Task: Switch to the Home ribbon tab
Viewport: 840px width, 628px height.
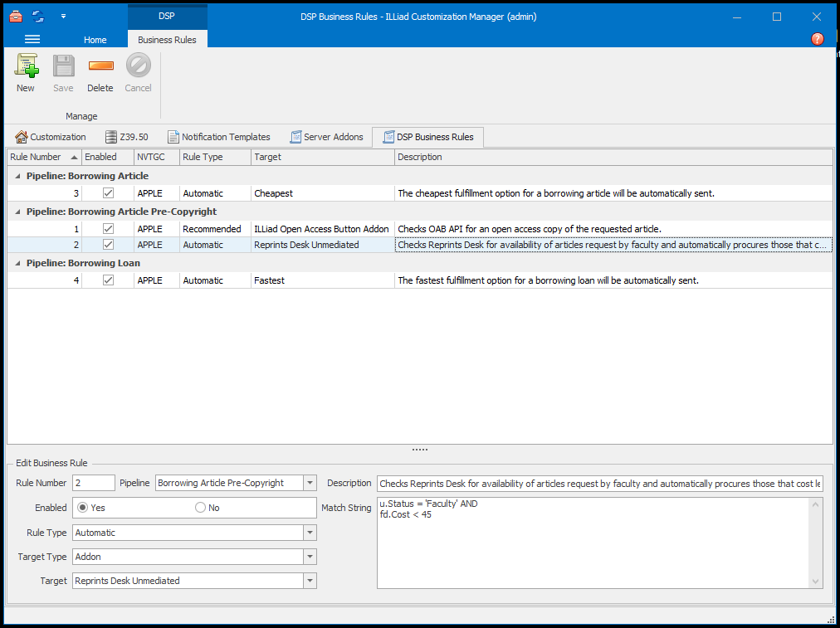Action: (95, 40)
